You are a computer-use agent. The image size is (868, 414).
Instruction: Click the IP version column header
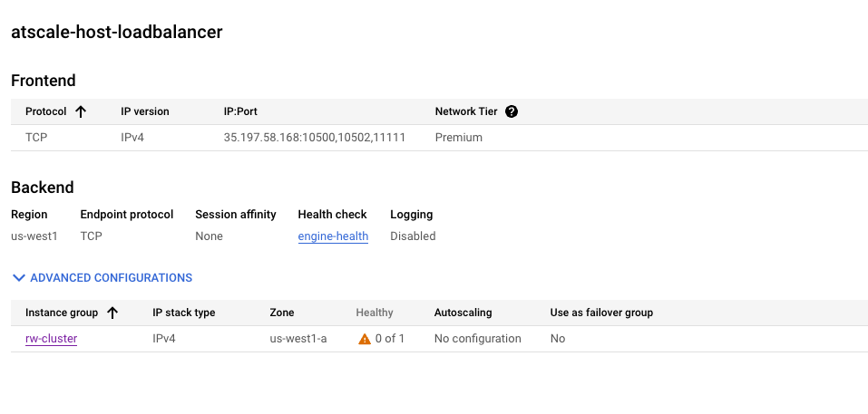point(145,111)
